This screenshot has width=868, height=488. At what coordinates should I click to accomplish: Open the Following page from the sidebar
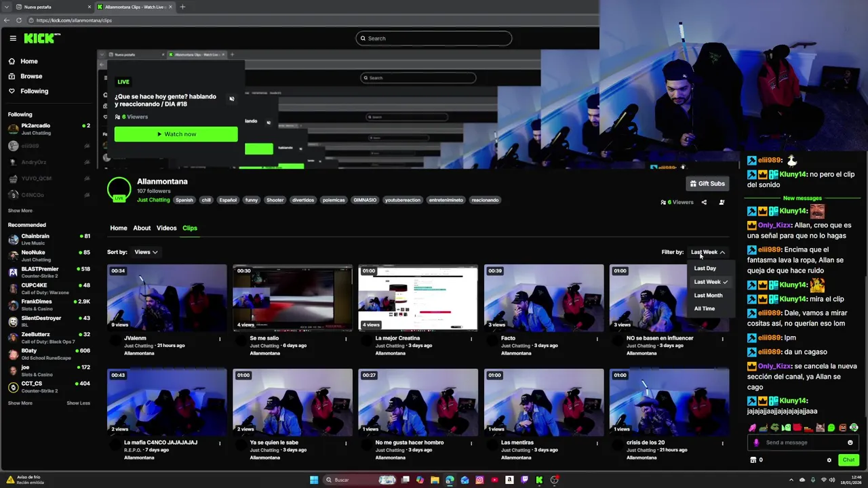[x=28, y=91]
